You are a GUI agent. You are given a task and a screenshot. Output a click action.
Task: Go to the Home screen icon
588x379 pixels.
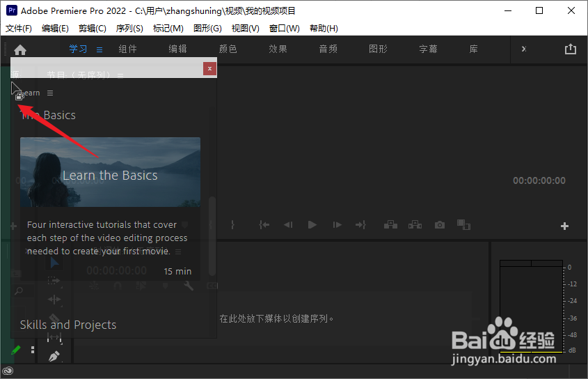click(x=20, y=49)
